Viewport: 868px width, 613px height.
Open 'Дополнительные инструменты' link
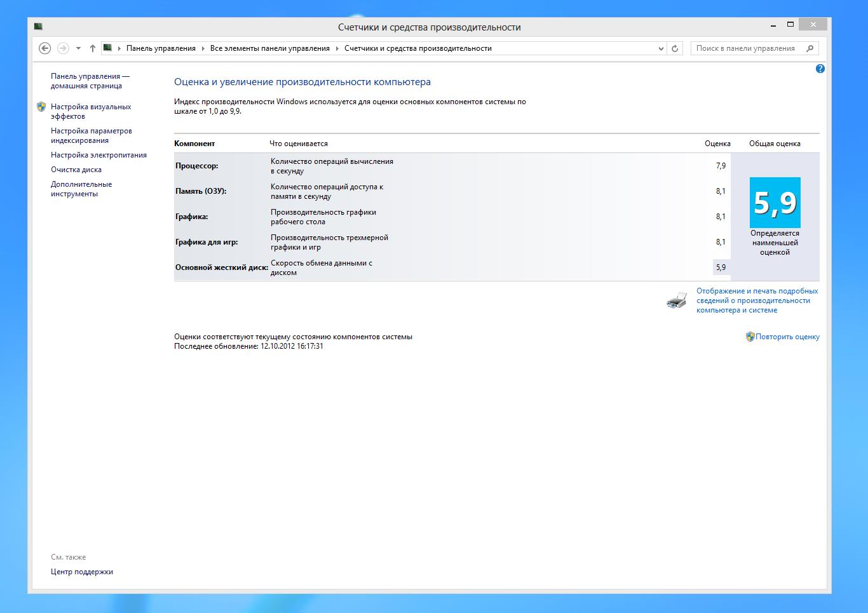click(x=81, y=189)
